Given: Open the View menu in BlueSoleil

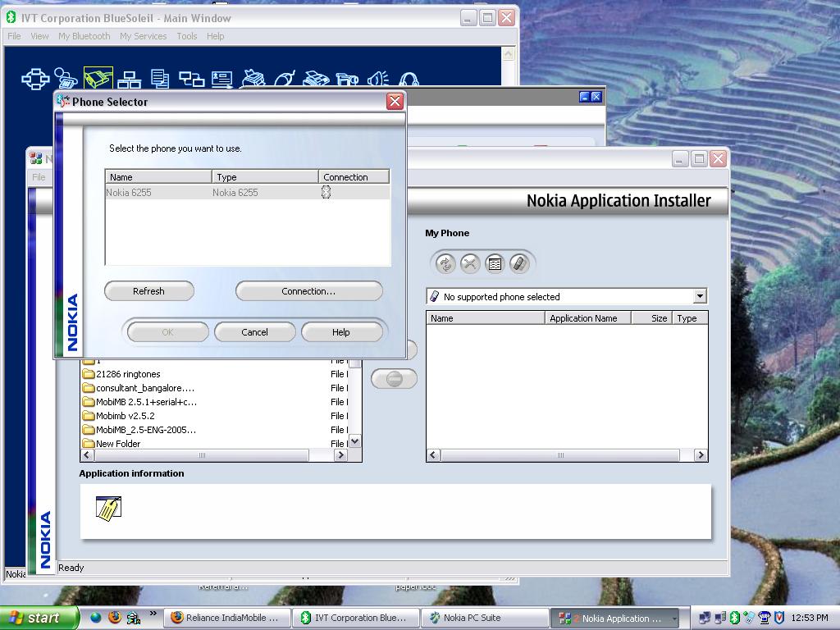Looking at the screenshot, I should [39, 36].
